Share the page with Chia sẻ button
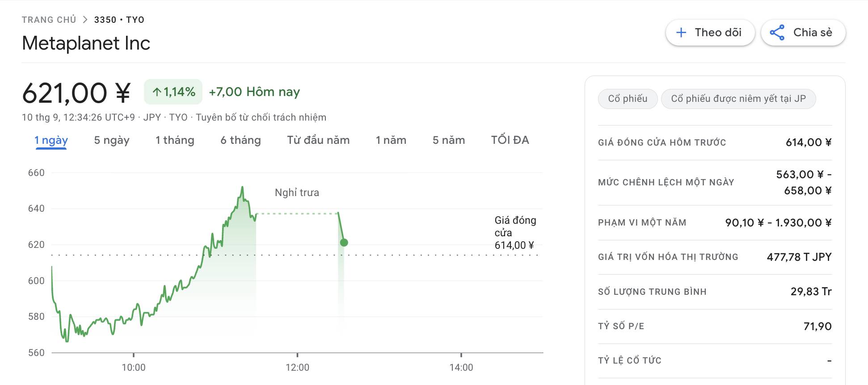 point(803,33)
